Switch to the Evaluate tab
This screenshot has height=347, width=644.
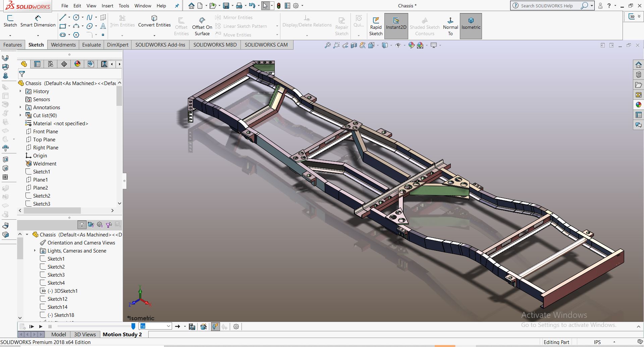click(x=92, y=45)
